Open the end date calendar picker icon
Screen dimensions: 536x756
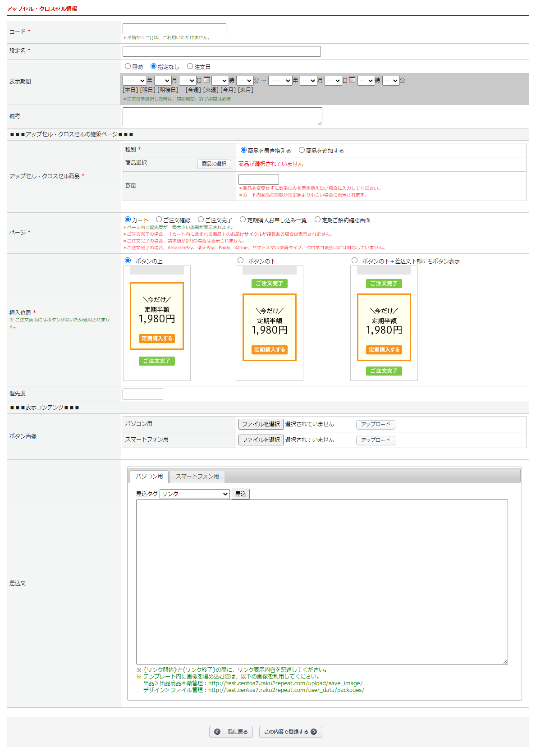[x=353, y=80]
